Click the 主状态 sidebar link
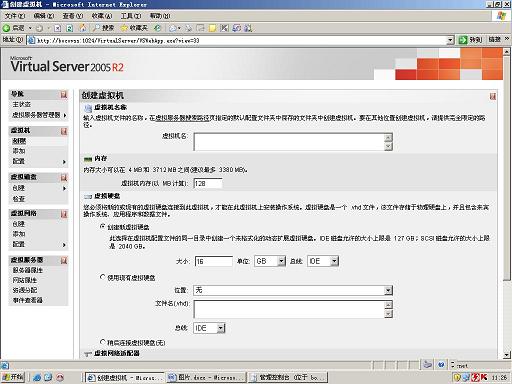This screenshot has height=384, width=512. click(22, 104)
